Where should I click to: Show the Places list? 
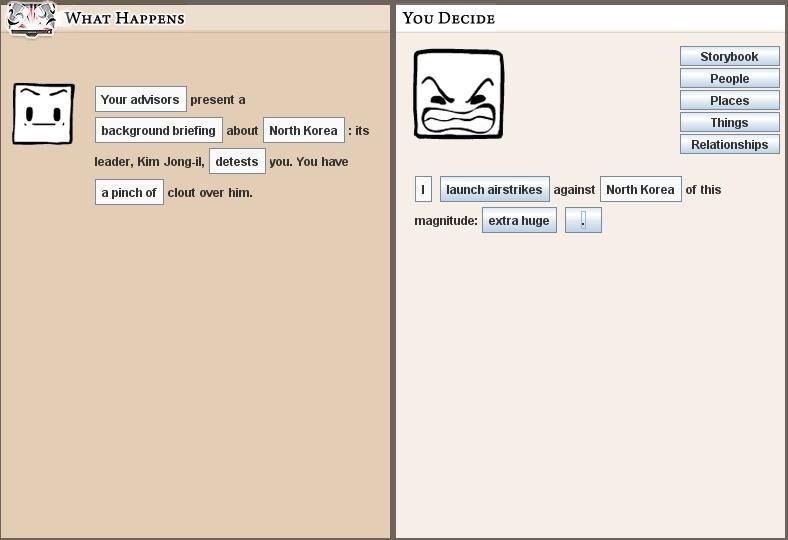[x=729, y=101]
